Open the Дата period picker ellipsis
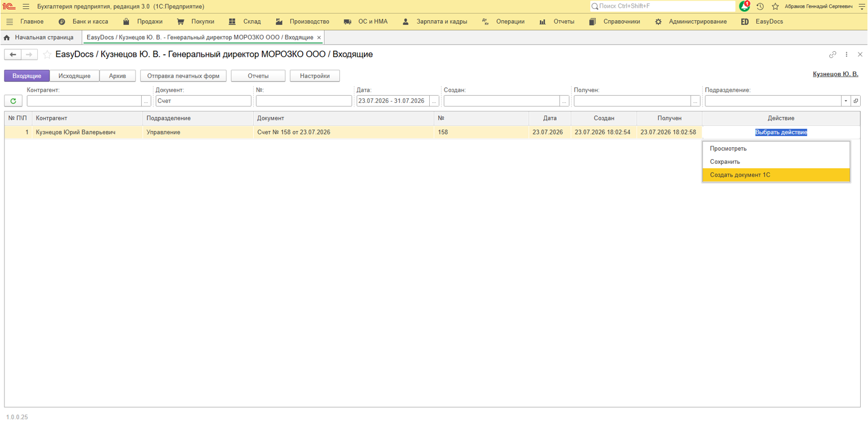The height and width of the screenshot is (423, 868). [434, 101]
